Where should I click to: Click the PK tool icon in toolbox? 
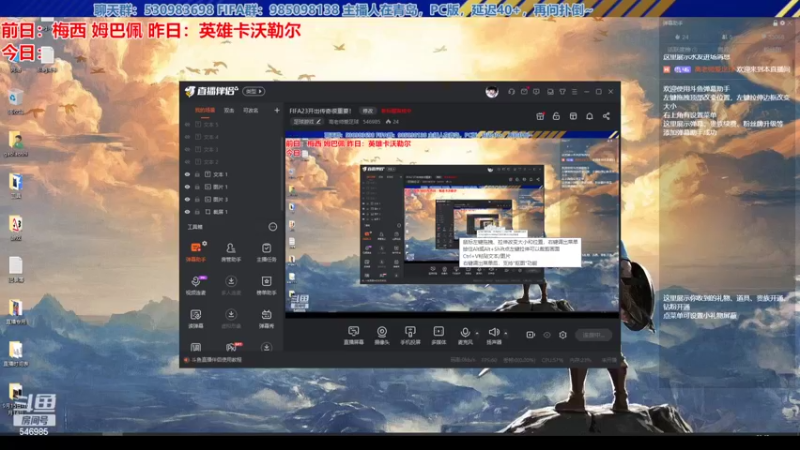[232, 347]
